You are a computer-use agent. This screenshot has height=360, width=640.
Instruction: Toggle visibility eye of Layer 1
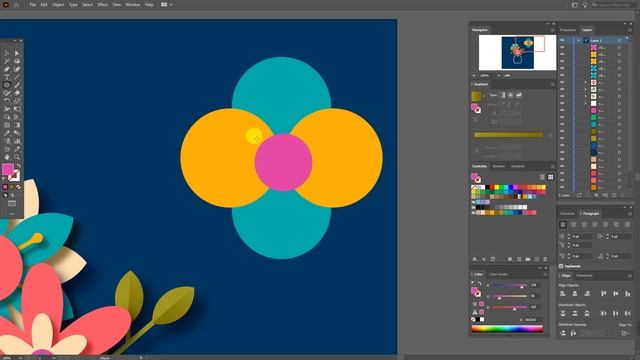[562, 40]
